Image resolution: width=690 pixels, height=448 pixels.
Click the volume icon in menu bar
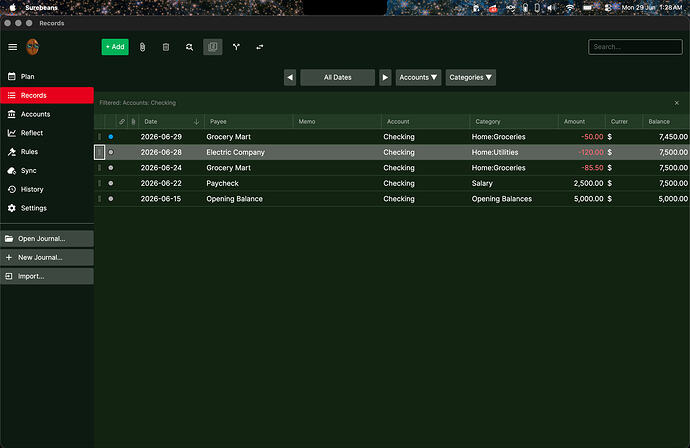point(551,7)
